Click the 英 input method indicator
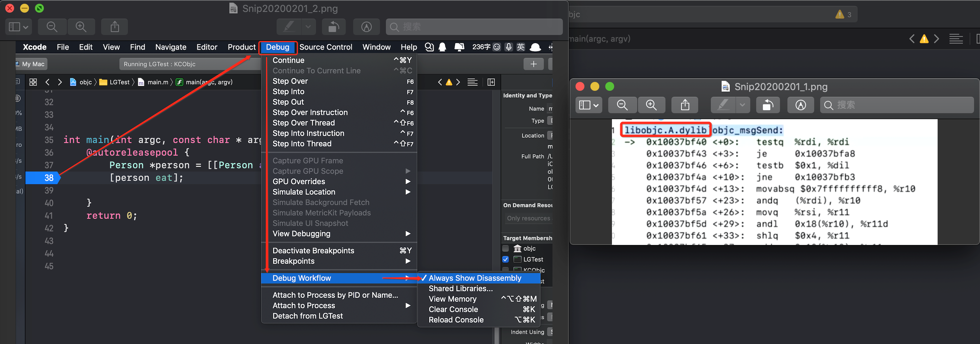The width and height of the screenshot is (980, 344). pyautogui.click(x=521, y=47)
